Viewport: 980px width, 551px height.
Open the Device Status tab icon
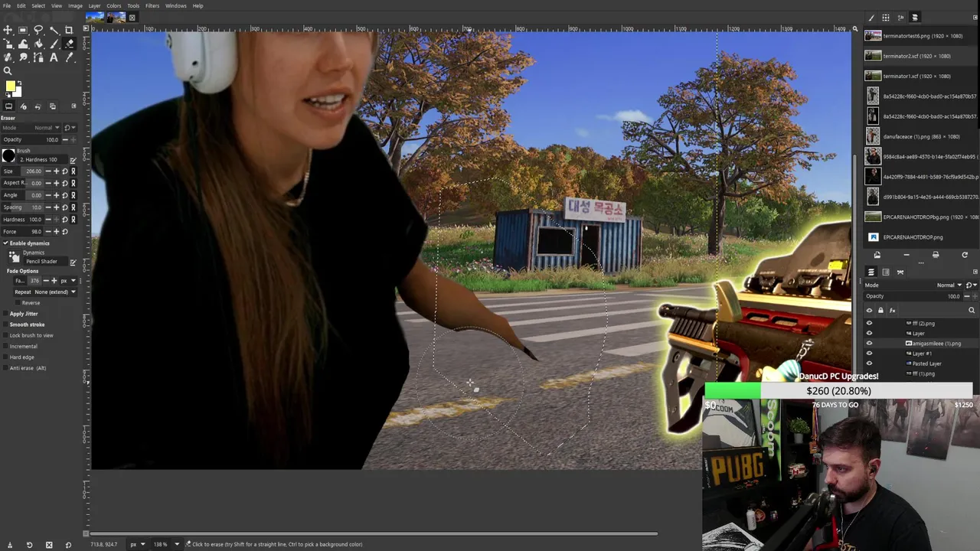23,106
